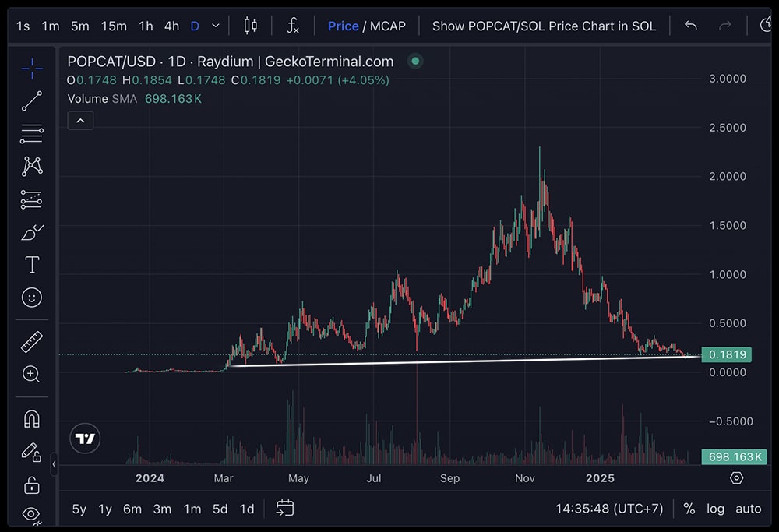Redo the chart action
The height and width of the screenshot is (532, 779).
click(725, 26)
